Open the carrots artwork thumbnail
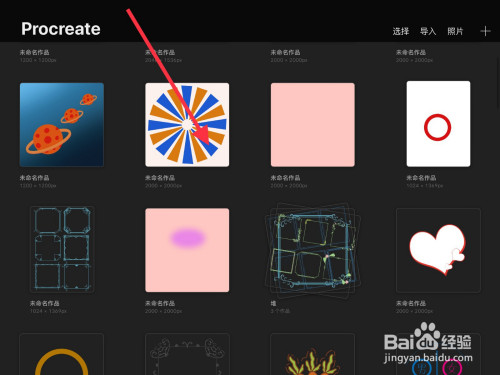Viewport: 500px width, 375px height. 313,354
